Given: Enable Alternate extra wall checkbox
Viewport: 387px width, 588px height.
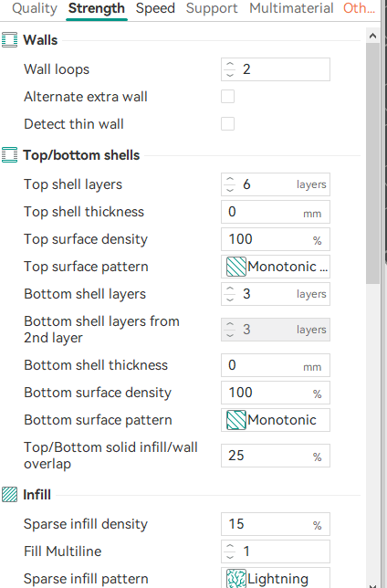Looking at the screenshot, I should (227, 97).
